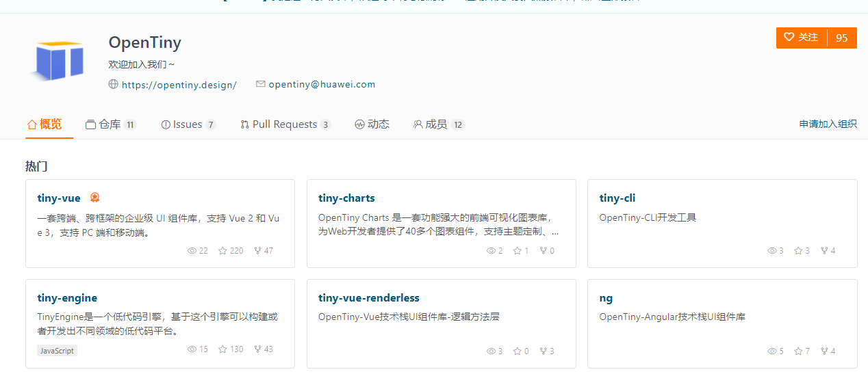Viewport: 868px width, 387px height.
Task: Open the 动态 activity tab
Action: pos(372,124)
